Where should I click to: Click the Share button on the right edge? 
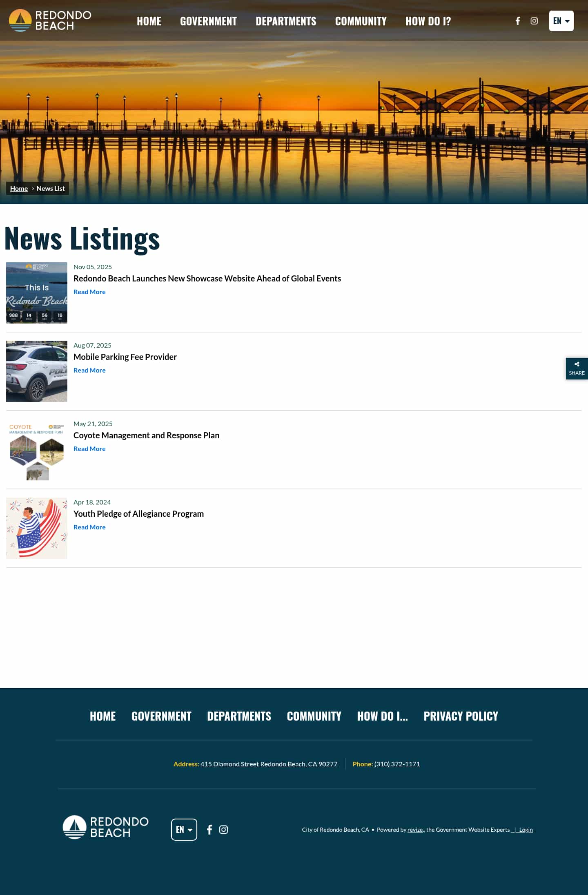coord(577,368)
